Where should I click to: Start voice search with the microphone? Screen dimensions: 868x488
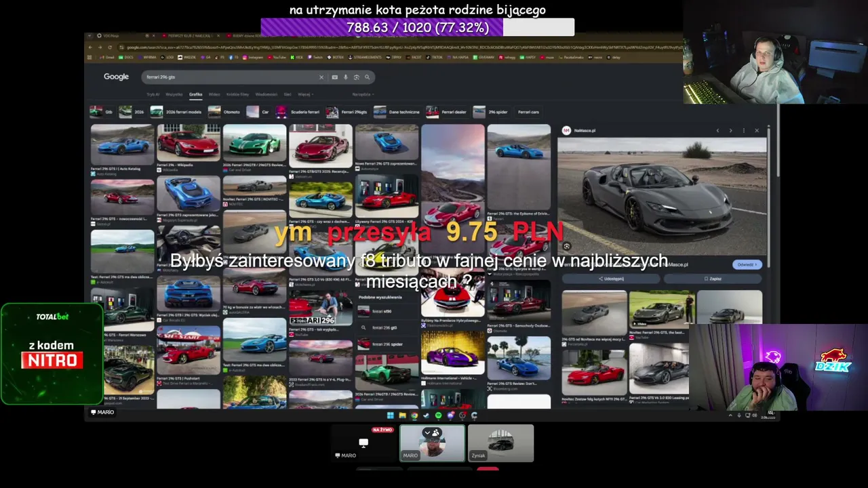(345, 77)
